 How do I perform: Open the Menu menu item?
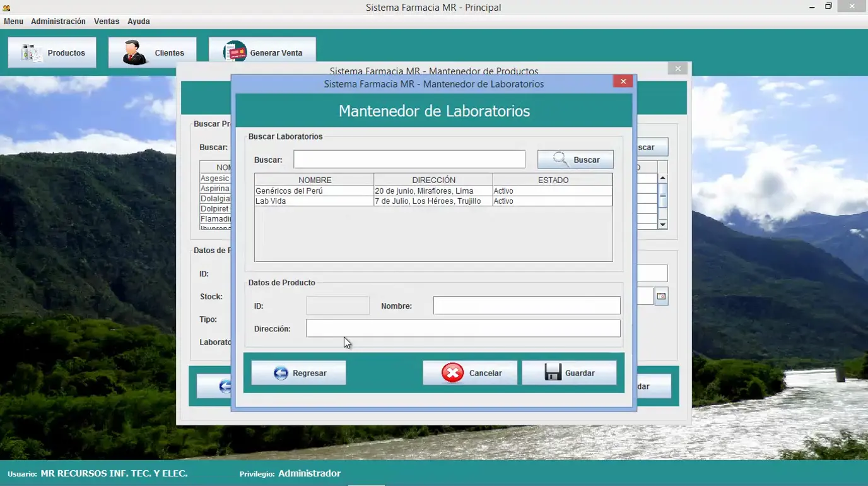point(13,21)
